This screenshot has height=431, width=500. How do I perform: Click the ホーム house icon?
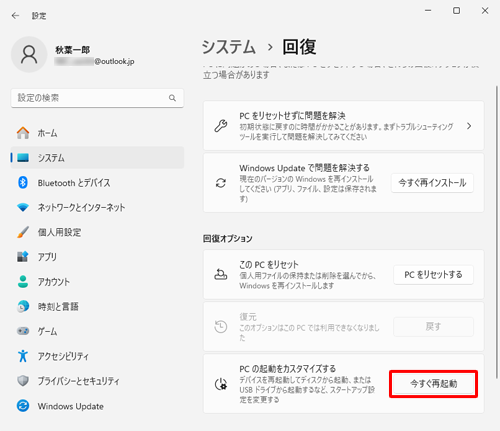point(23,133)
